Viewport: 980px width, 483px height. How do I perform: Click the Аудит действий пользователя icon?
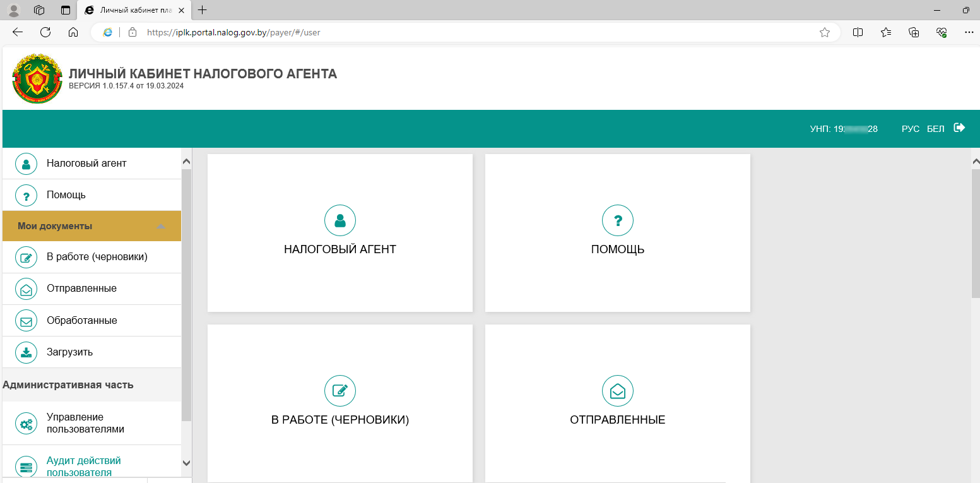[26, 467]
